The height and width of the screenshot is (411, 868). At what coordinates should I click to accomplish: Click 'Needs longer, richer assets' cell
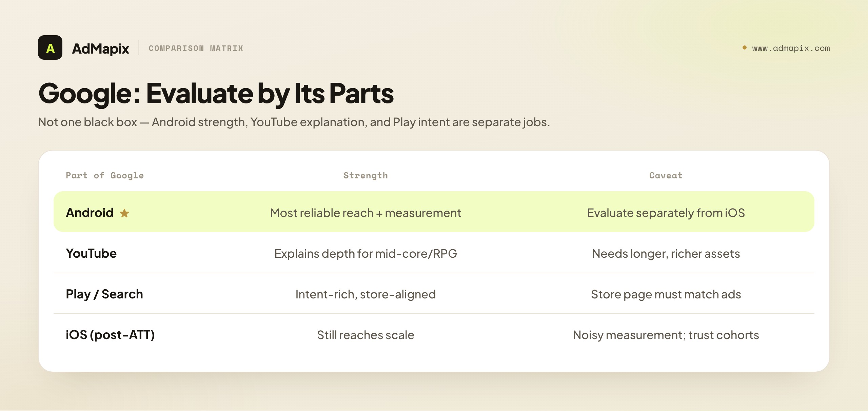click(x=666, y=254)
